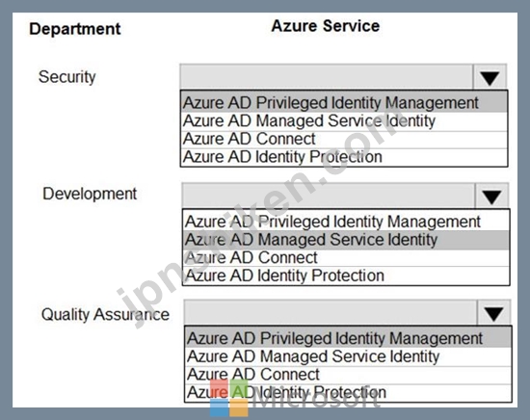
Task: Click the Development dropdown input field
Action: 329,197
